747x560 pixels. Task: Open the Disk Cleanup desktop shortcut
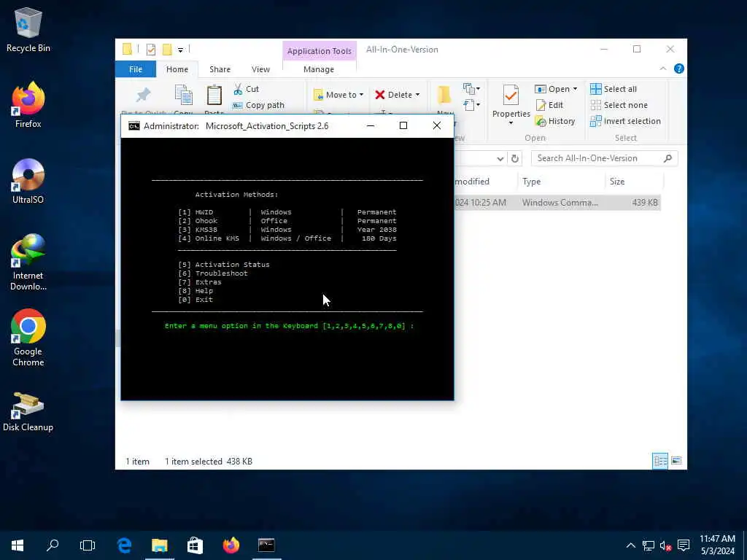(x=28, y=413)
